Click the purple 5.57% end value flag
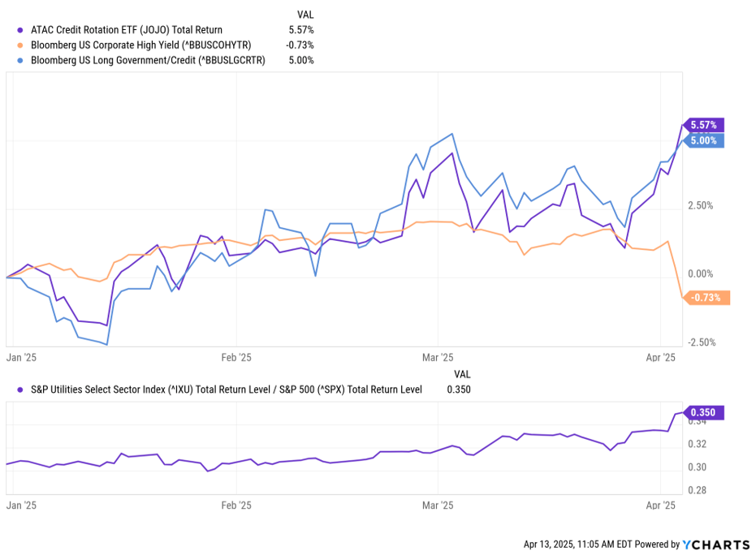The height and width of the screenshot is (555, 756). pyautogui.click(x=703, y=125)
